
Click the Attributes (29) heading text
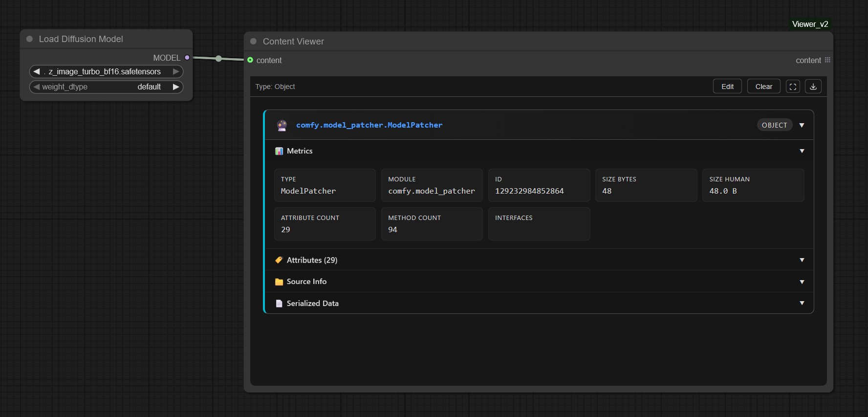tap(312, 260)
